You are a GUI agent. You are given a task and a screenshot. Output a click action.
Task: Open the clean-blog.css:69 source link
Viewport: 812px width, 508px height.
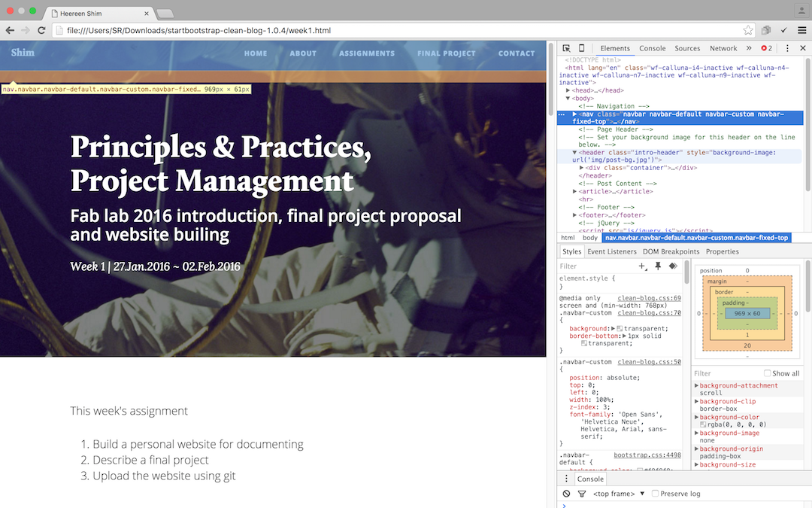click(x=649, y=298)
